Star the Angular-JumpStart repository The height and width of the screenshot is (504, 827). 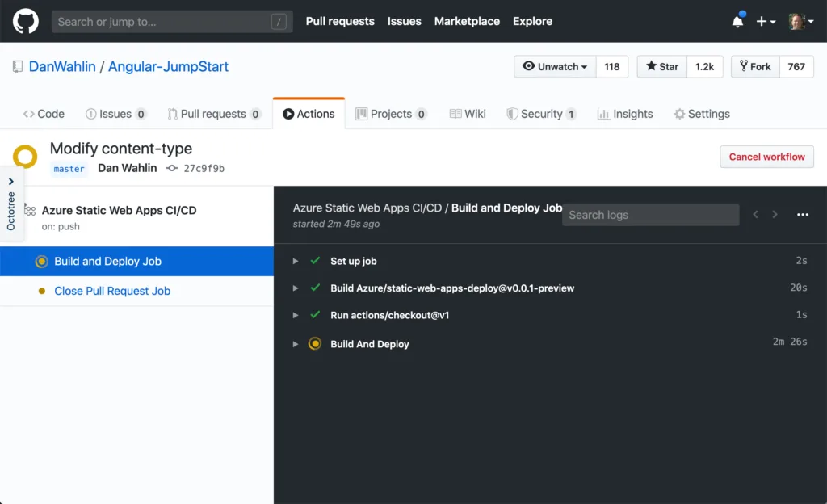click(x=662, y=67)
